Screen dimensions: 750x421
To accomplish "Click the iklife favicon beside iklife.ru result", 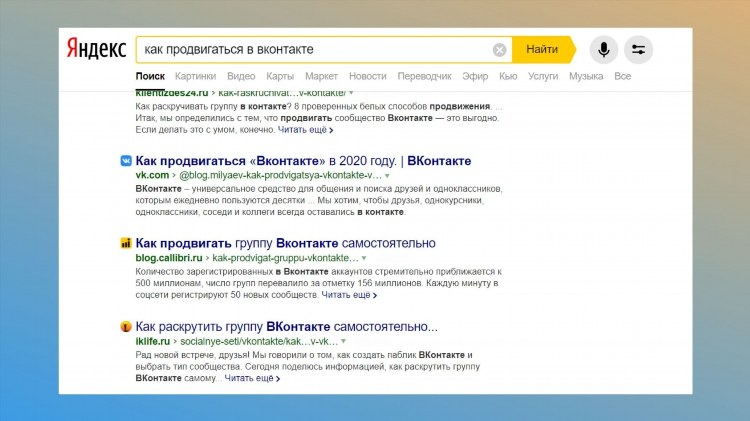I will point(126,327).
